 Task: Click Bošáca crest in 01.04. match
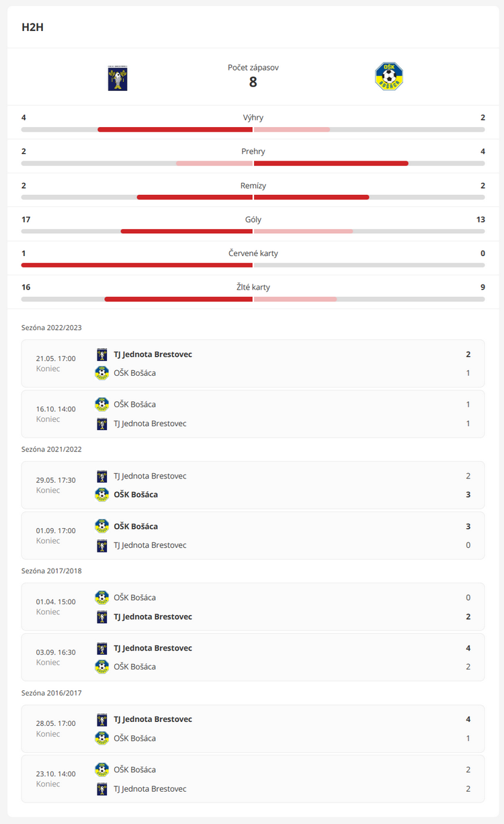tap(102, 598)
